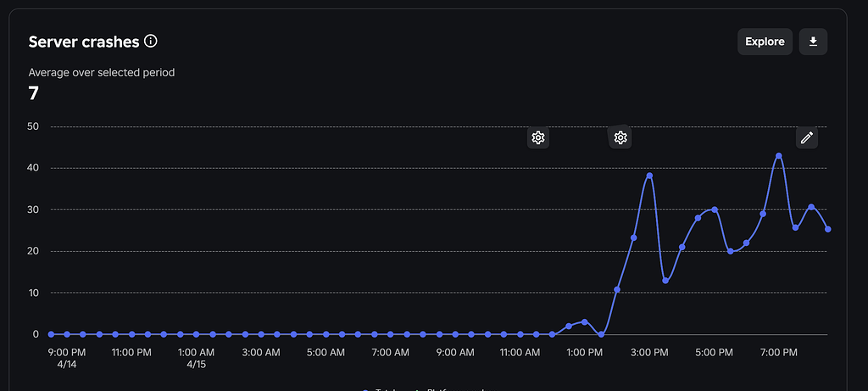This screenshot has width=868, height=391.
Task: Click the y-axis label 10
Action: (x=33, y=293)
